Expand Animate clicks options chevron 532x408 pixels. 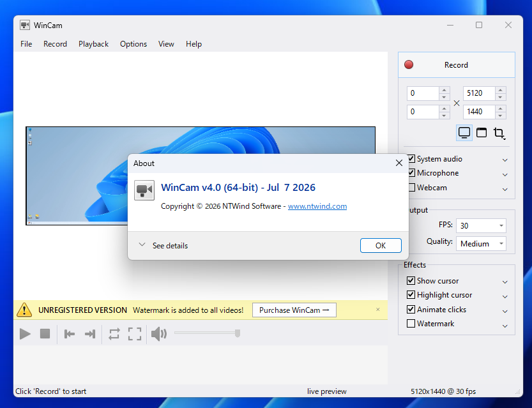[505, 311]
